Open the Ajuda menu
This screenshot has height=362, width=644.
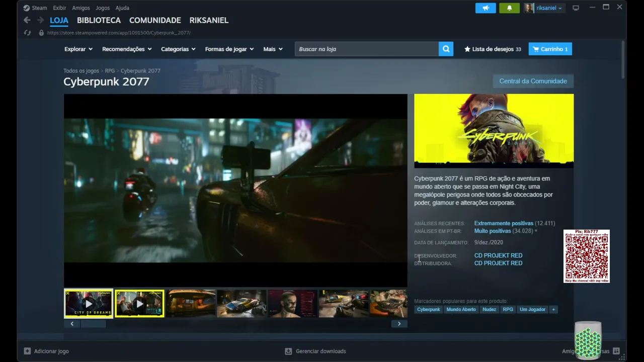(x=122, y=8)
